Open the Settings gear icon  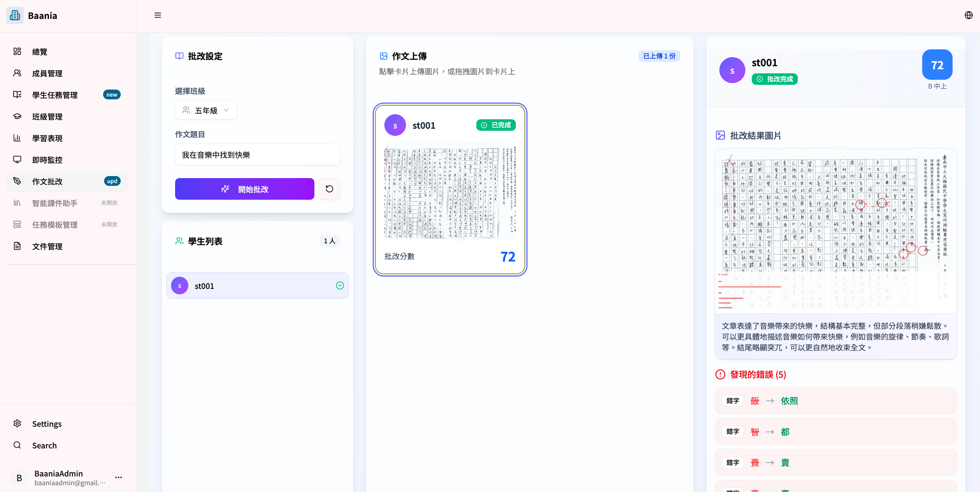pyautogui.click(x=17, y=423)
